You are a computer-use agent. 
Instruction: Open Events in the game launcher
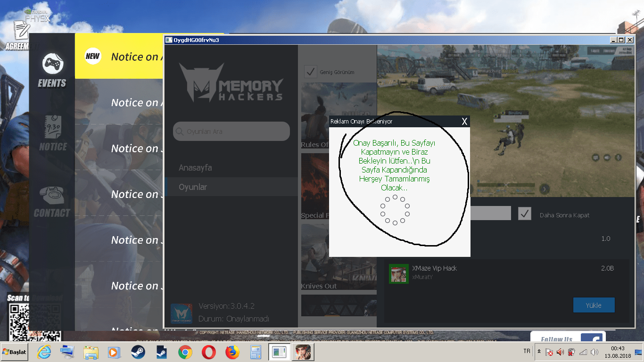52,71
